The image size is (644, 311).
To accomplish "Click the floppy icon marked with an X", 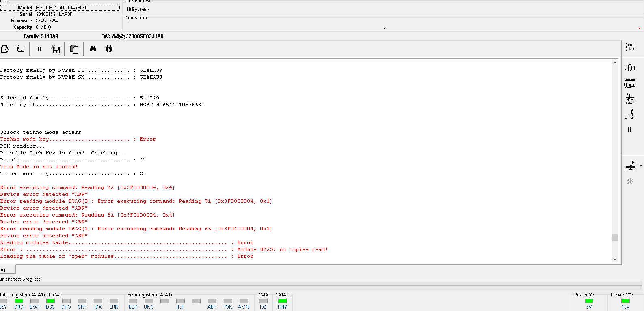I will tap(56, 49).
